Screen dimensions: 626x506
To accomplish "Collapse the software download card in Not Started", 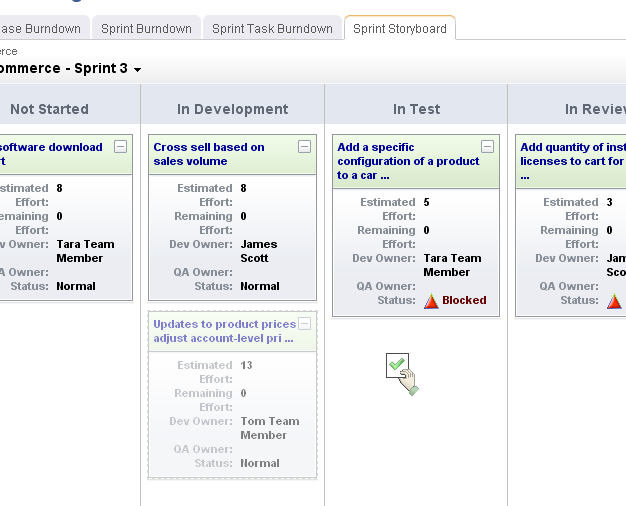I will point(121,147).
